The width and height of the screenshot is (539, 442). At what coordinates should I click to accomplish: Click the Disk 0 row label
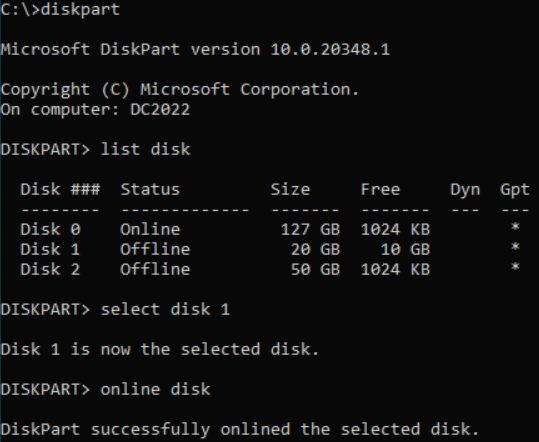coord(50,229)
